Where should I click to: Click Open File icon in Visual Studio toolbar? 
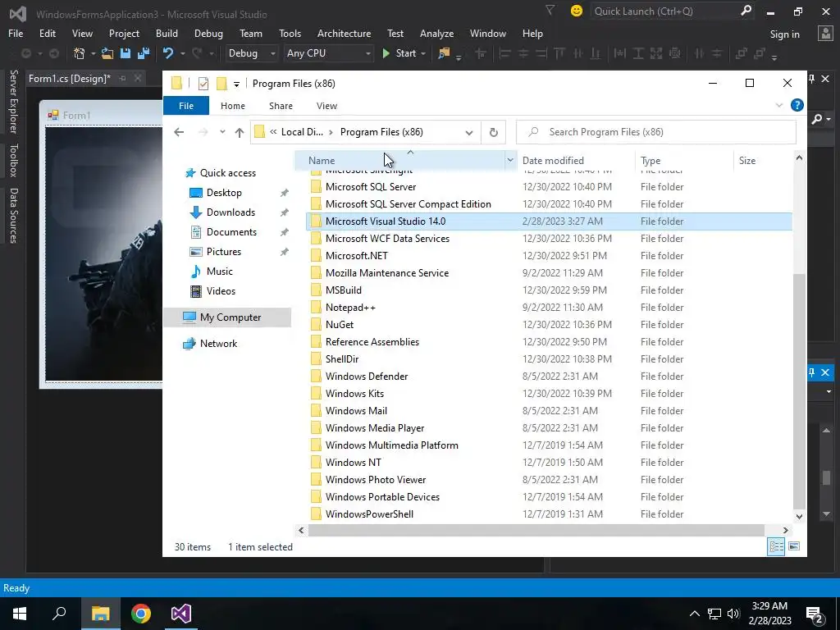(107, 53)
